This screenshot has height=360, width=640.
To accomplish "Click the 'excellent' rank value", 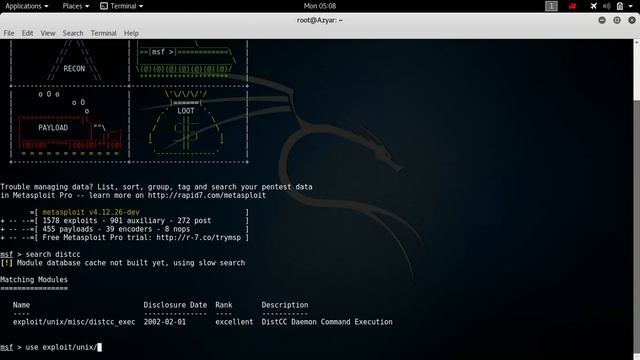I will coord(234,322).
